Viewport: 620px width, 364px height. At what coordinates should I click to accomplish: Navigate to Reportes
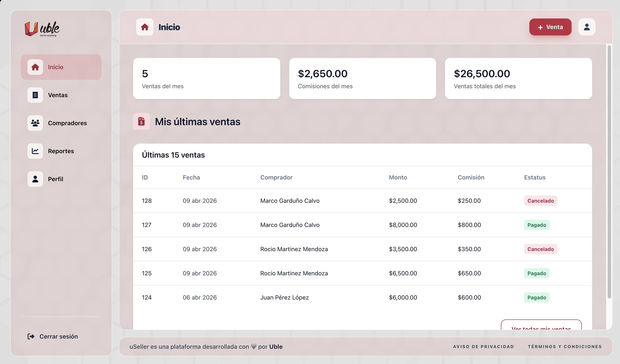61,151
